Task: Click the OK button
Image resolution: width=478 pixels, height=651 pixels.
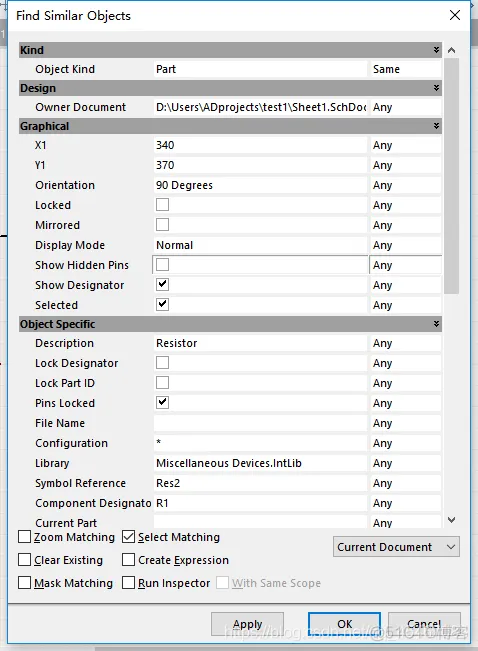Action: click(x=344, y=624)
